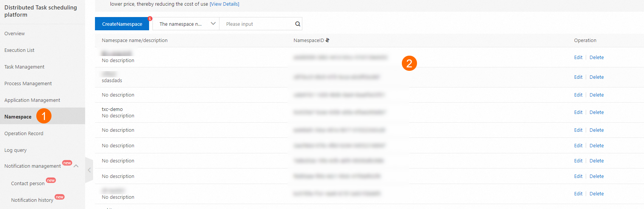This screenshot has width=644, height=209.
Task: Collapse the Notification management section
Action: pos(76,166)
